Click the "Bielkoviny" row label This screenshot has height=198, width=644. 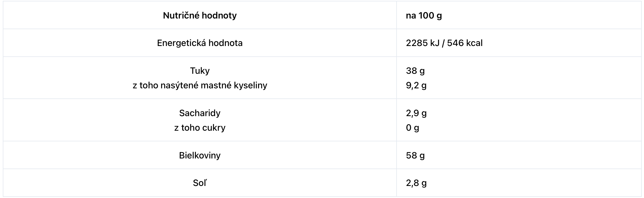point(200,155)
